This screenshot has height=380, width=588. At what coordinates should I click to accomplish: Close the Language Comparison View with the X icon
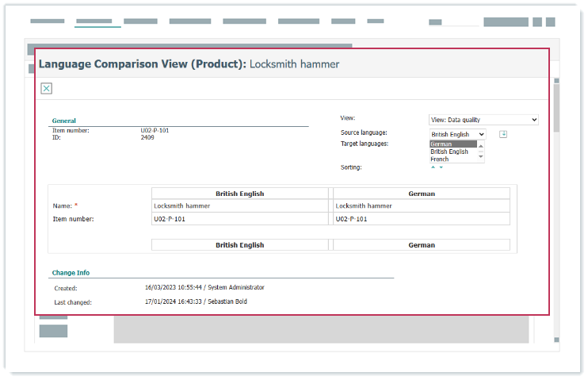(x=46, y=88)
